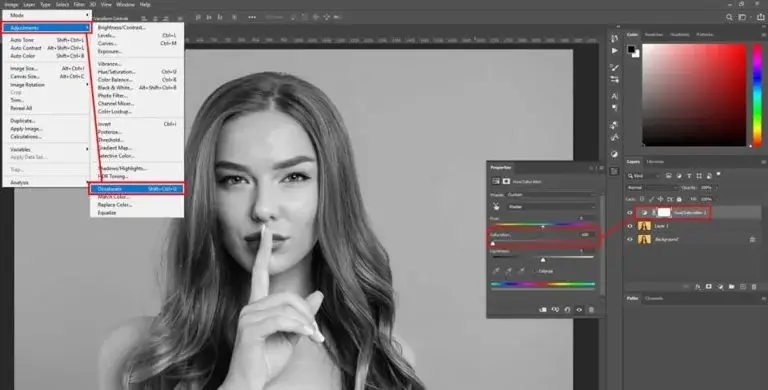Filter layers by shape layer icon
Screen dimensions: 768x390
pos(699,175)
